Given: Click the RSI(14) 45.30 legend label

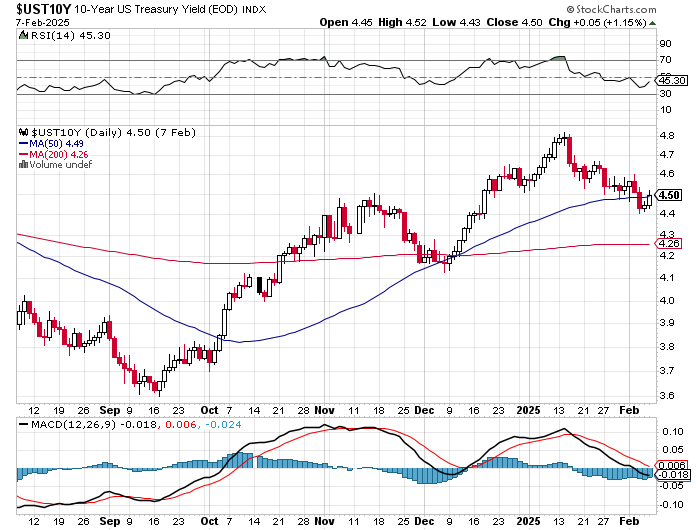Looking at the screenshot, I should tap(71, 35).
